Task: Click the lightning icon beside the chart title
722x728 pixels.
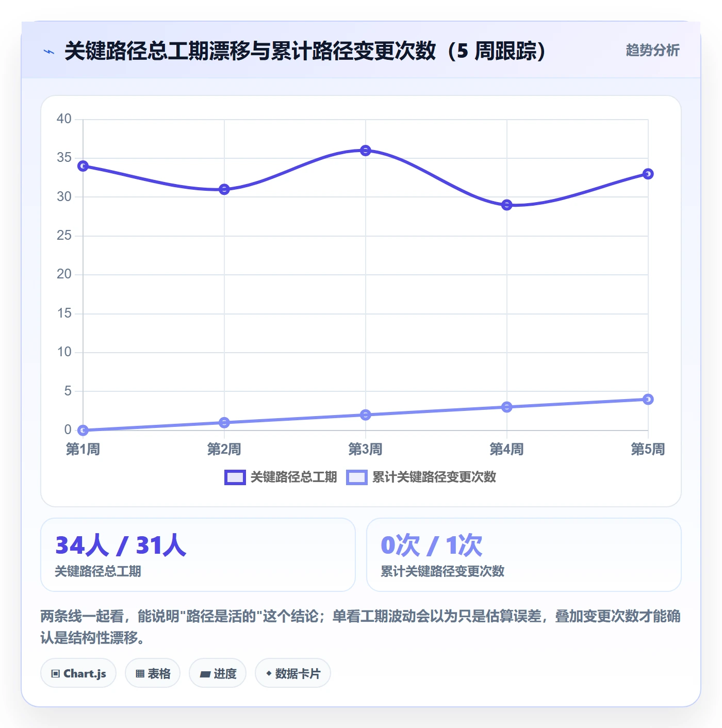Action: click(x=49, y=52)
